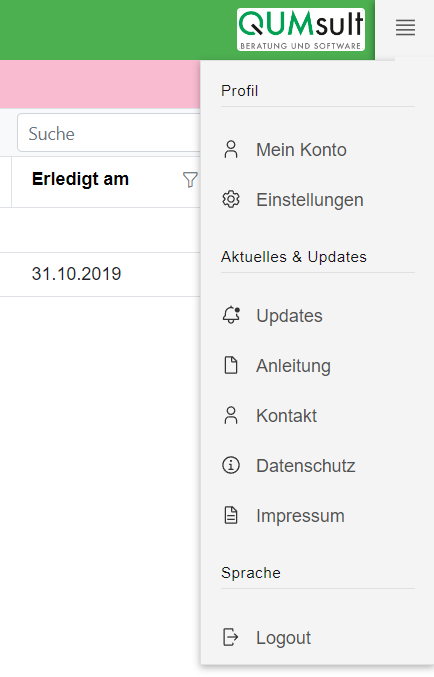This screenshot has width=434, height=677.
Task: Click the document icon for Anleitung
Action: 231,365
